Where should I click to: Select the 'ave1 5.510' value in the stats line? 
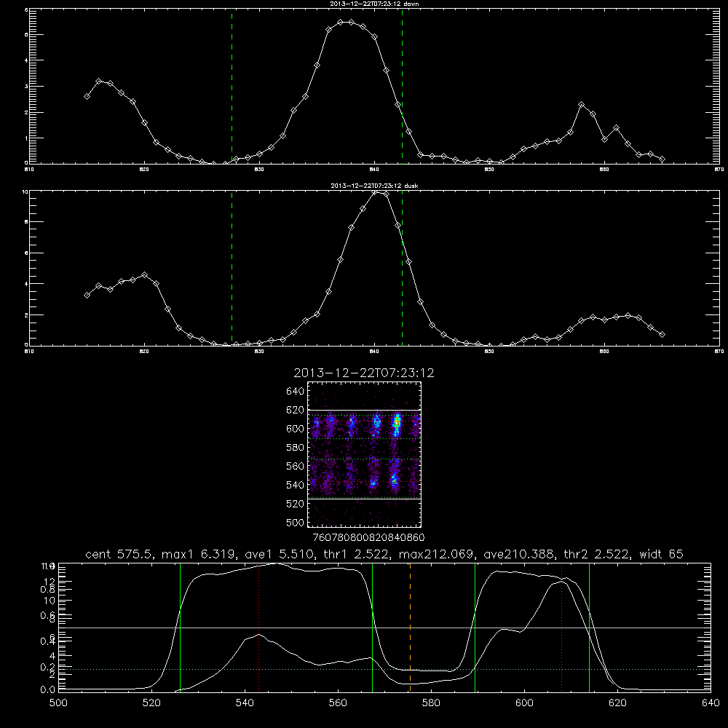tap(280, 554)
